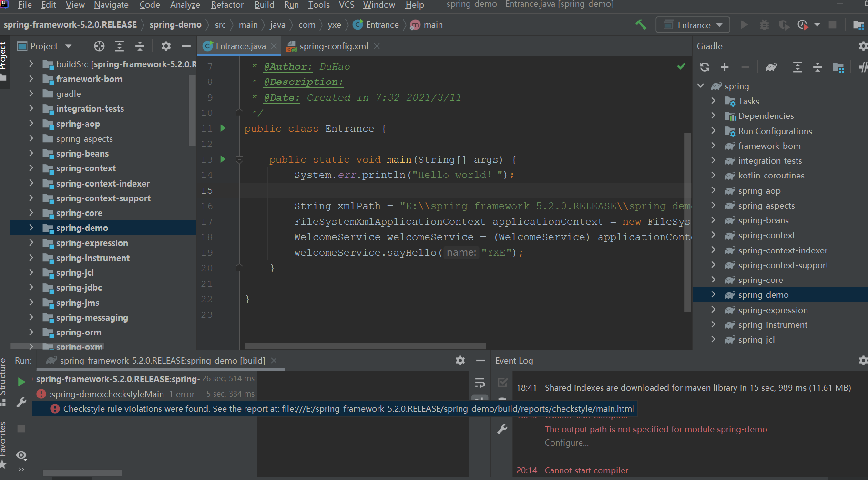Click the main method breadcrumb
Screen dimensions: 868x480
[x=427, y=25]
